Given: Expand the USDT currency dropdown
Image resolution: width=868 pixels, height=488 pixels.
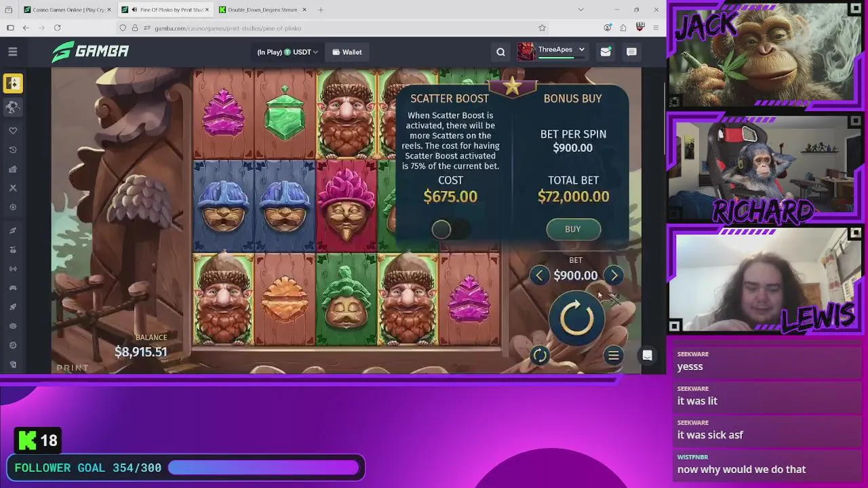Looking at the screenshot, I should coord(288,52).
